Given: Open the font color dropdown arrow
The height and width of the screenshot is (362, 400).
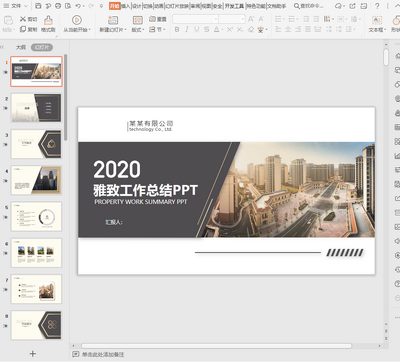Looking at the screenshot, I should tap(222, 30).
